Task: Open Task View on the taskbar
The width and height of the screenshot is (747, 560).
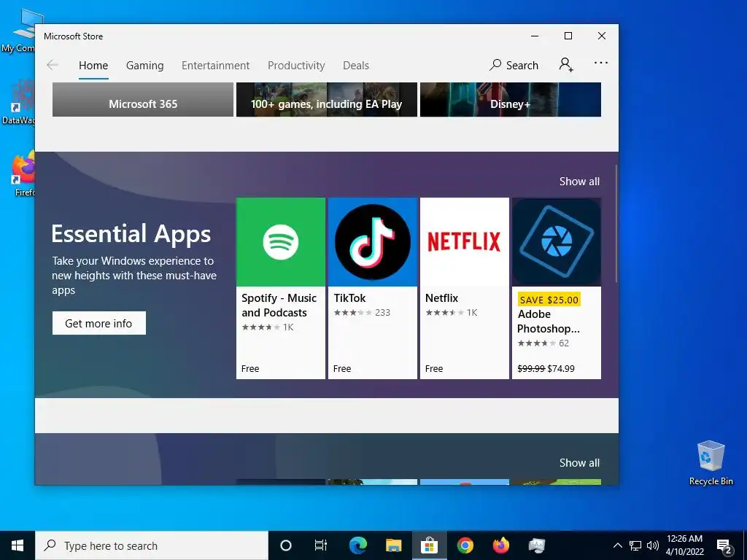Action: [321, 545]
